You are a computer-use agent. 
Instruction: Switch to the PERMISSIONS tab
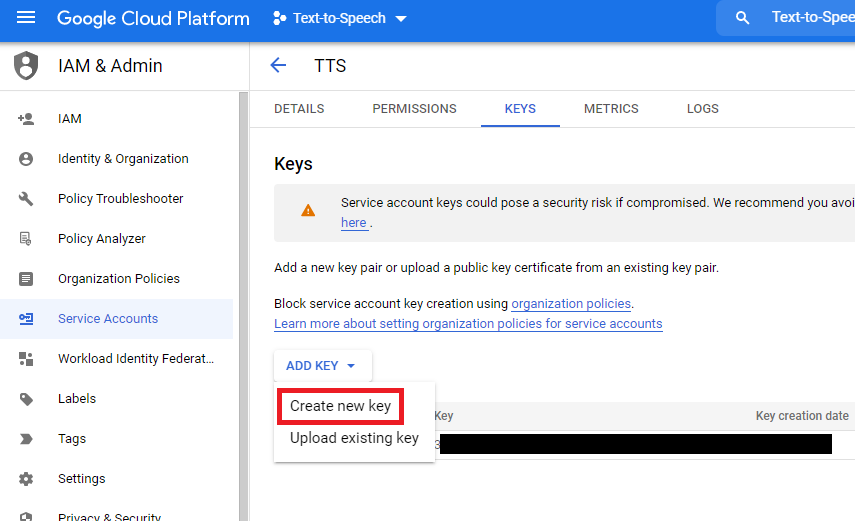click(x=414, y=109)
